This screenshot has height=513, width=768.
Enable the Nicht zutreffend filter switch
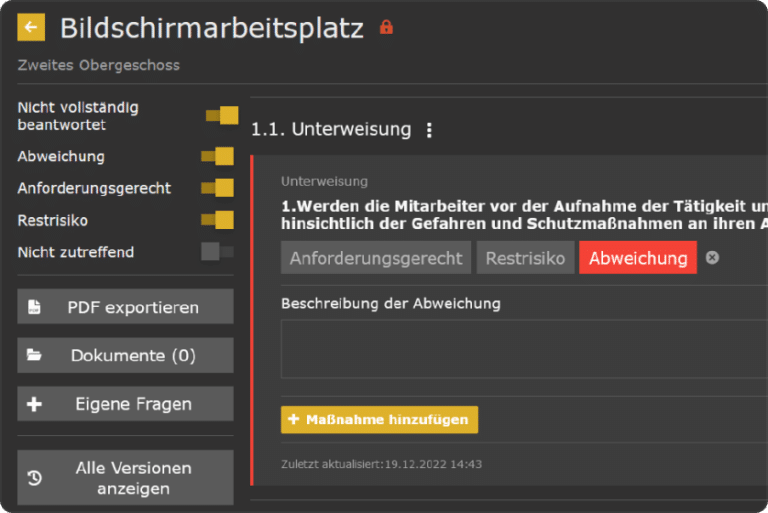click(x=217, y=252)
